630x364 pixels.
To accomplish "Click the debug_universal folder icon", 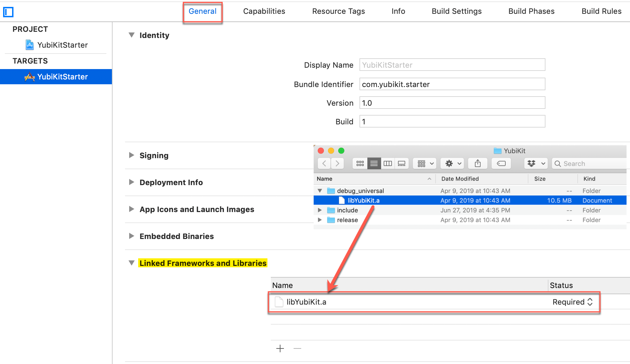I will [x=331, y=191].
